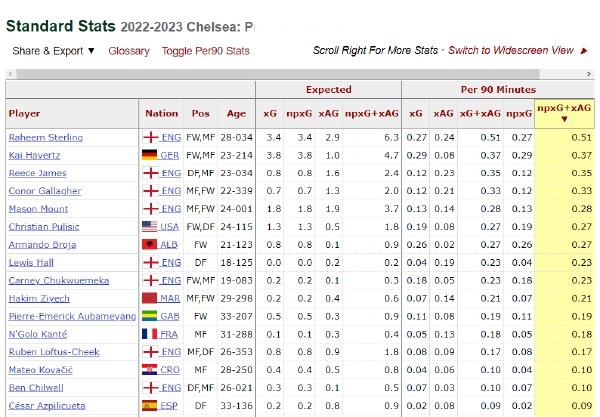The image size is (600, 417).
Task: Click Morocco flag in Hakim Ziyech row
Action: point(149,298)
